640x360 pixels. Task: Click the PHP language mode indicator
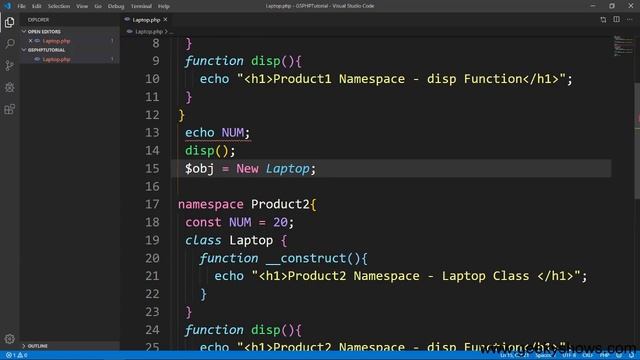604,355
